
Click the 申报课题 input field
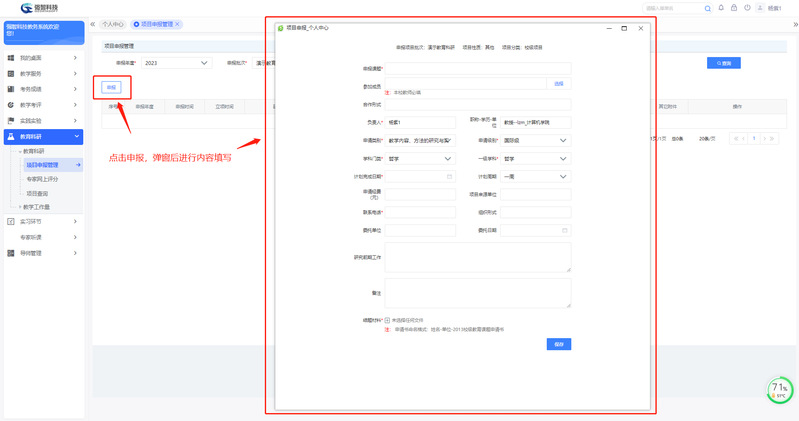(477, 68)
